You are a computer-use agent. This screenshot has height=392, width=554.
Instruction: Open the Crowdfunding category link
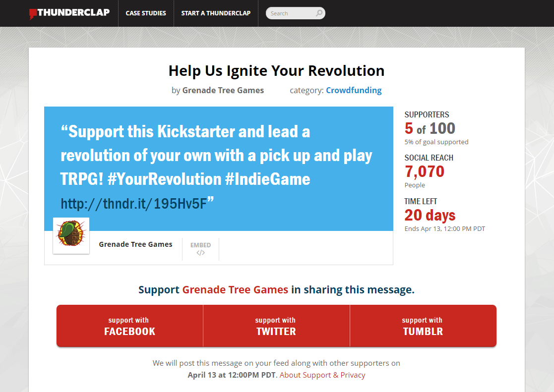pos(354,90)
